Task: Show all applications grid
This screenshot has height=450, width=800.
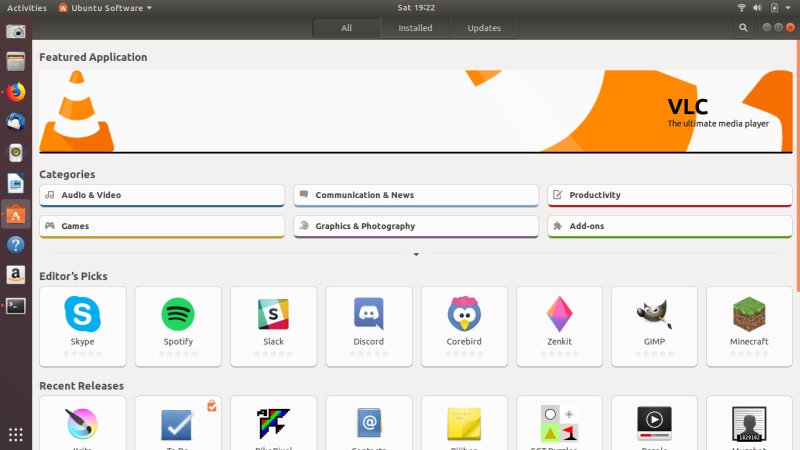Action: [16, 435]
